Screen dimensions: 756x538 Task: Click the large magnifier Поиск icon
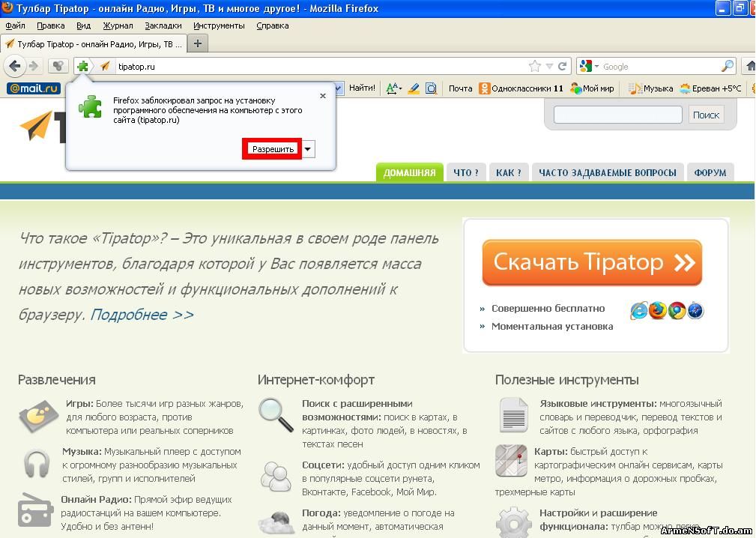(276, 415)
